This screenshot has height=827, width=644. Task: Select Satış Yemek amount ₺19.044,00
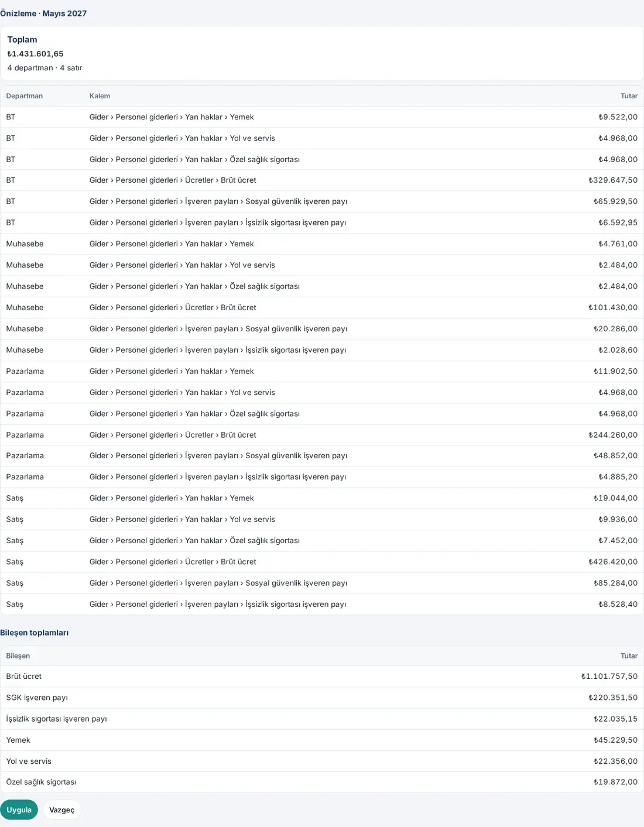coord(615,498)
